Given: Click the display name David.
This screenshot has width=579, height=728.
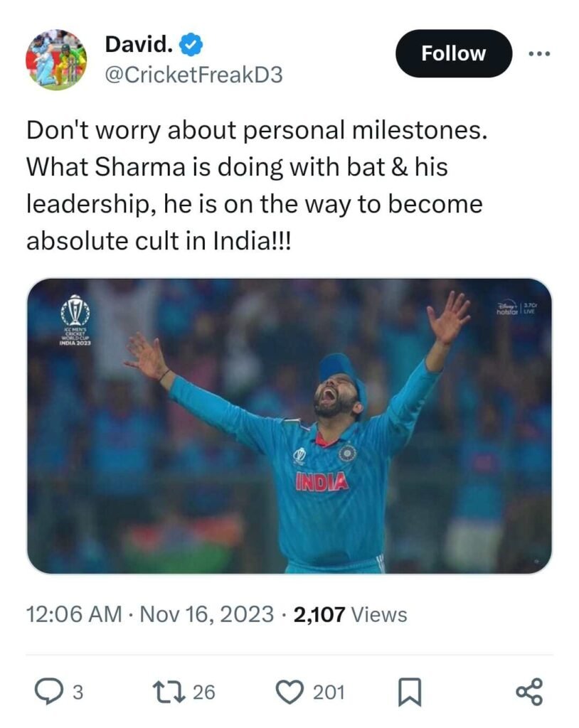Looking at the screenshot, I should pyautogui.click(x=139, y=45).
